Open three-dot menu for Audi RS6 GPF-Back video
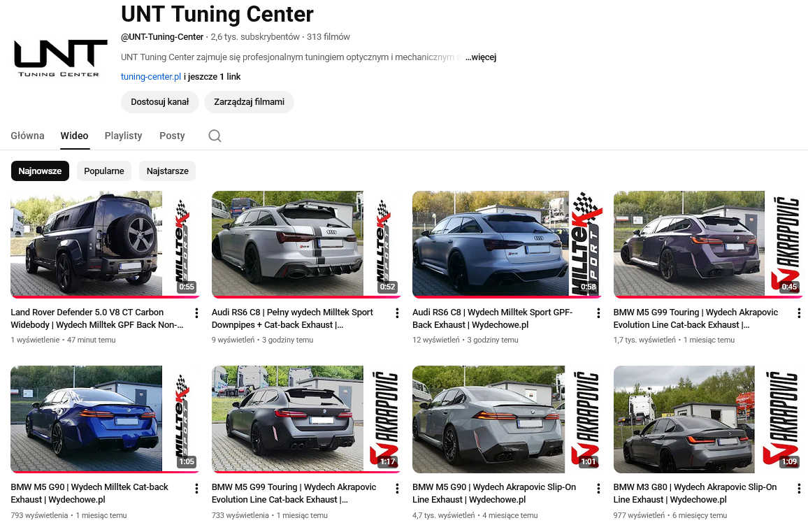Viewport: 808px width, 532px height. click(598, 313)
